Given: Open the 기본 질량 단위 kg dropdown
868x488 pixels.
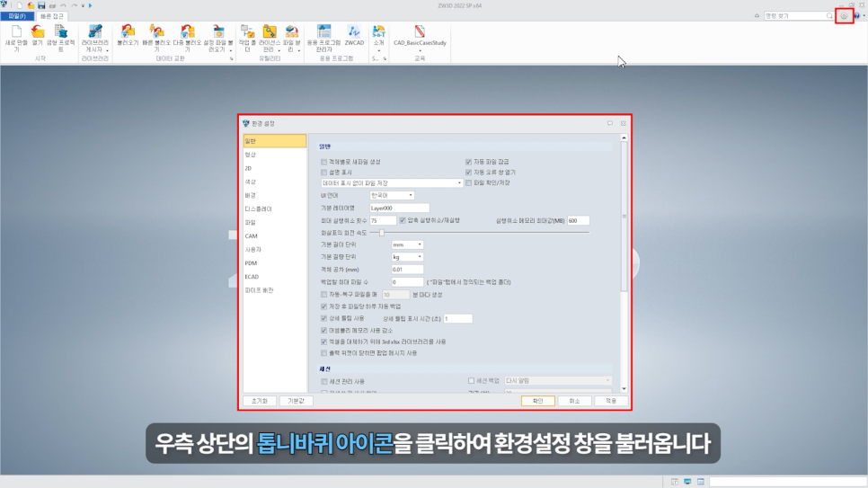Looking at the screenshot, I should tap(407, 257).
